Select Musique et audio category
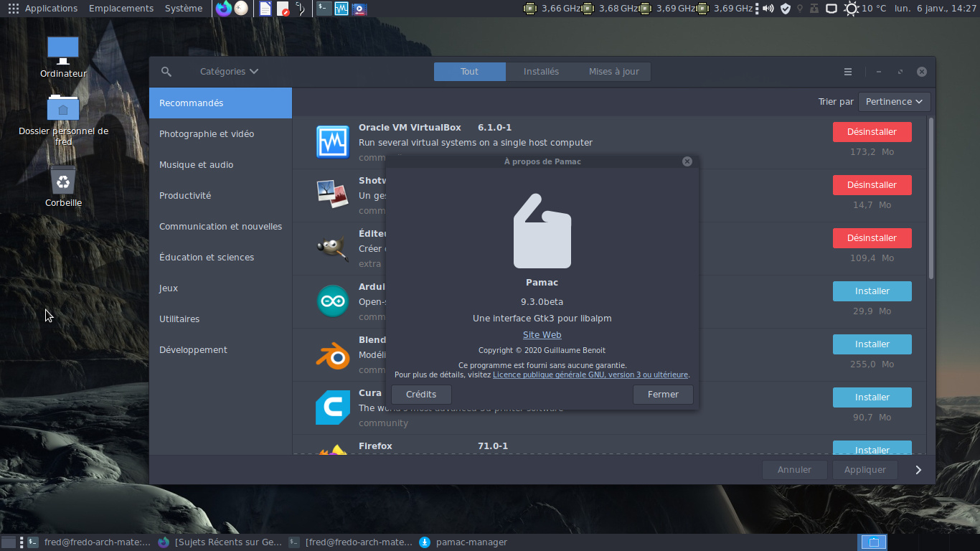Screen dimensions: 980x551 click(220, 165)
